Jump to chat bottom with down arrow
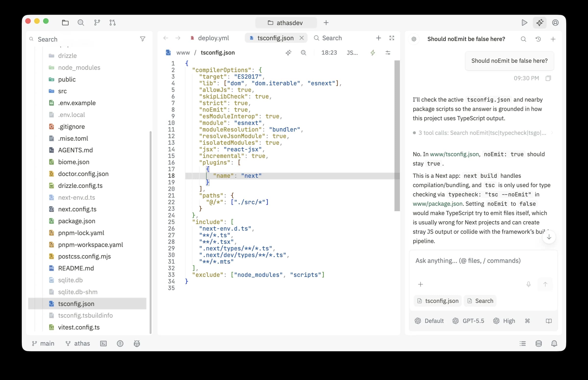Screen dimensions: 588x380 (x=549, y=237)
